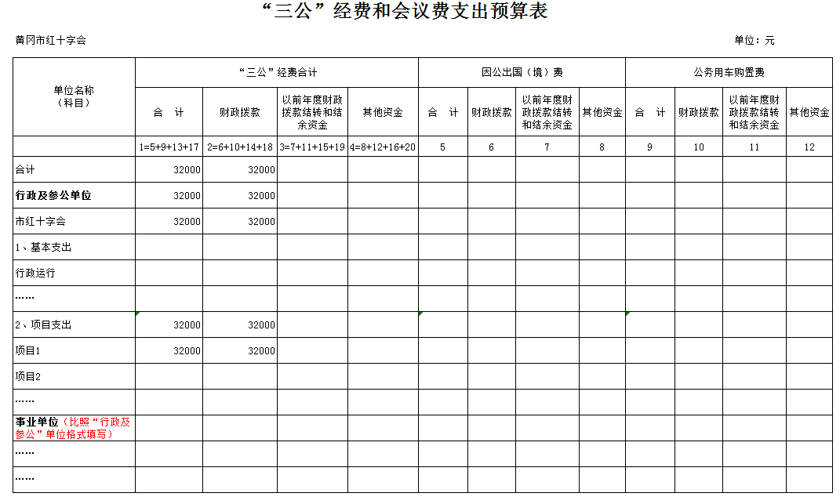Click column number cell 11
The height and width of the screenshot is (504, 840).
(755, 147)
